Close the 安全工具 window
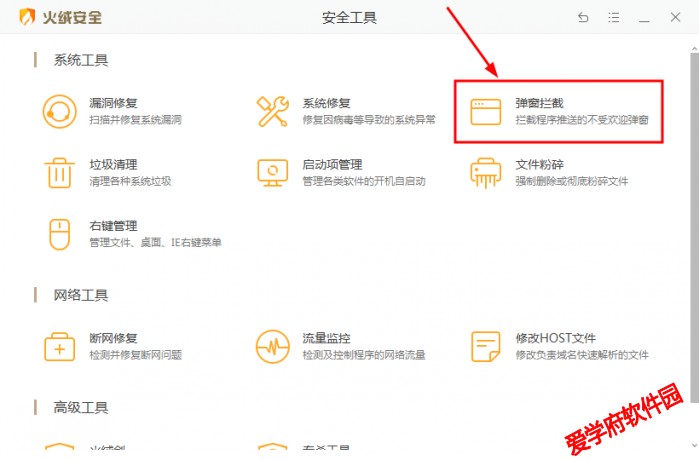 [x=675, y=17]
